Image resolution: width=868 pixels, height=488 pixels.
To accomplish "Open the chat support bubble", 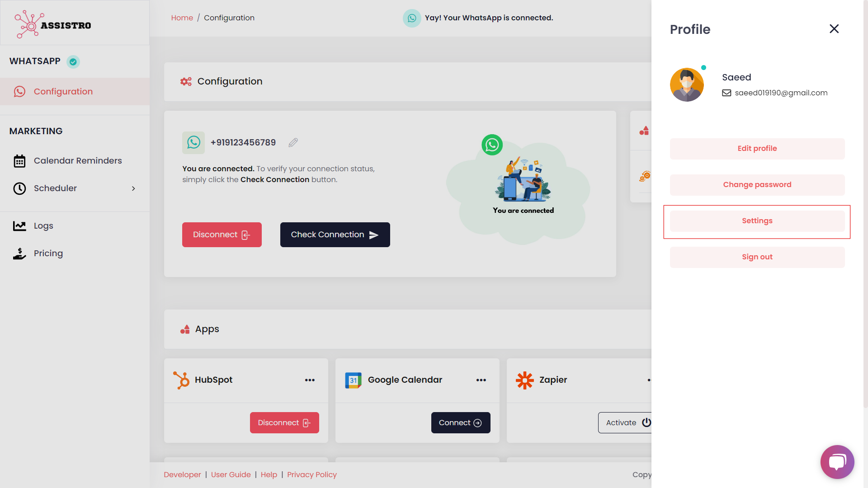I will click(x=837, y=462).
